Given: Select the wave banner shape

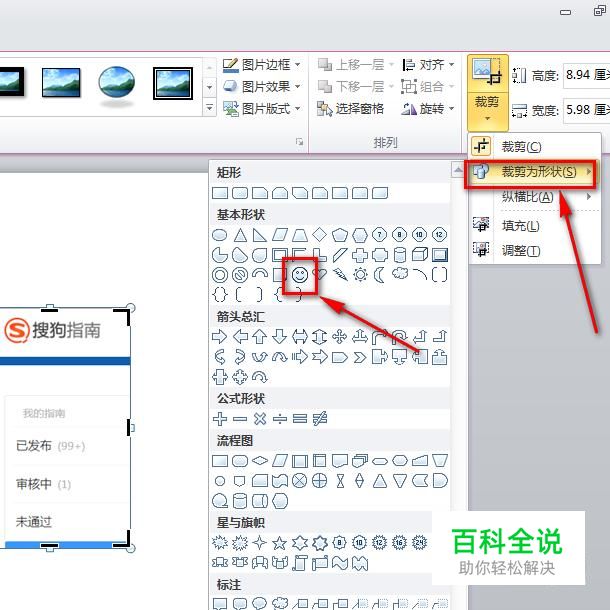Looking at the screenshot, I should [x=340, y=563].
